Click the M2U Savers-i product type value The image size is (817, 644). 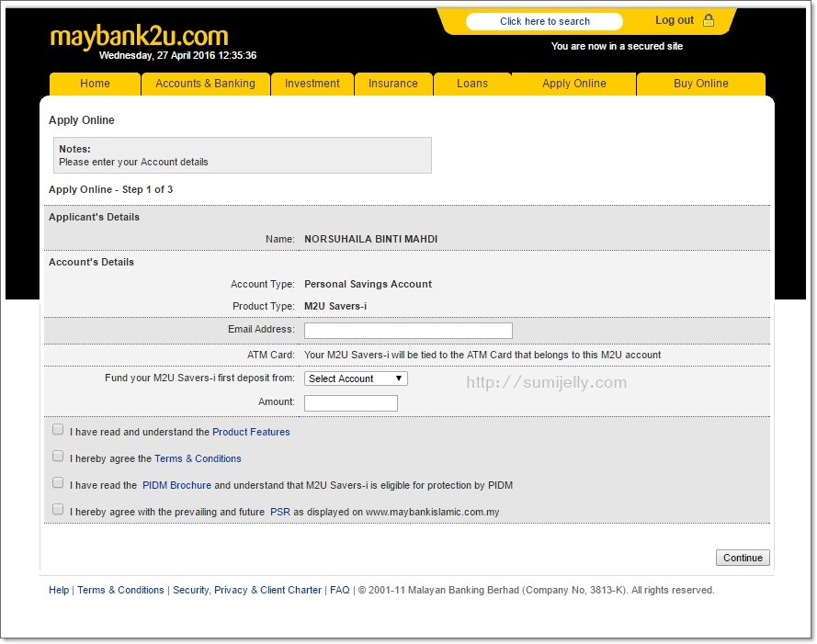point(335,306)
